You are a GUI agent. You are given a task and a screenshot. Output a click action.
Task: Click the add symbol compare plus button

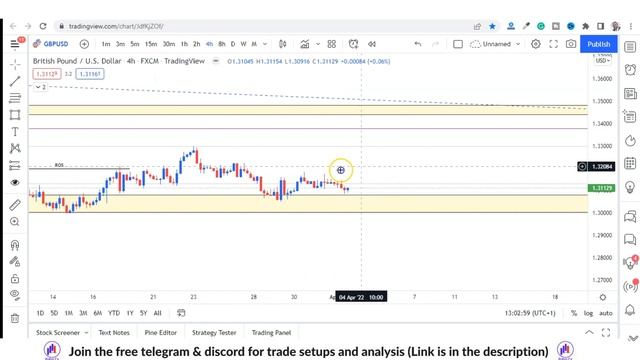[84, 44]
